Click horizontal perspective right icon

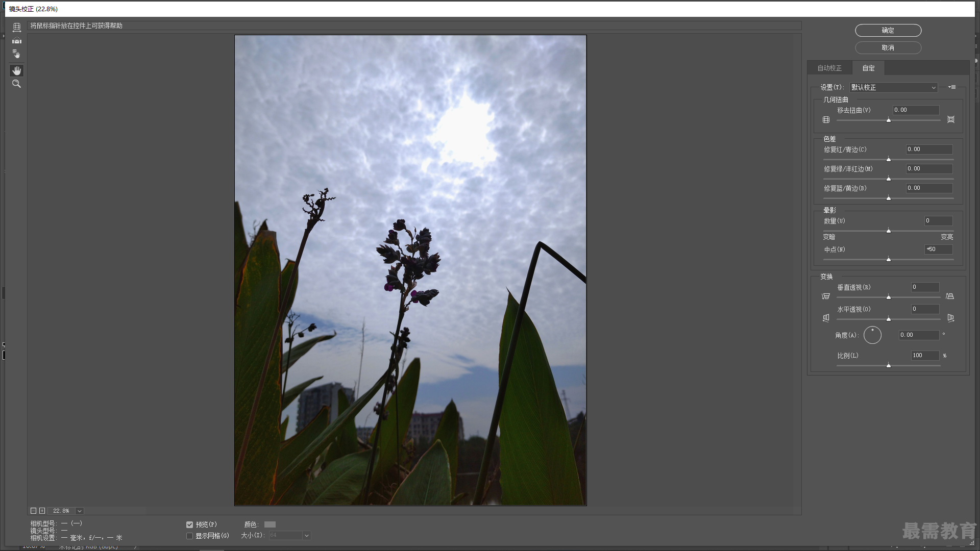(x=950, y=318)
